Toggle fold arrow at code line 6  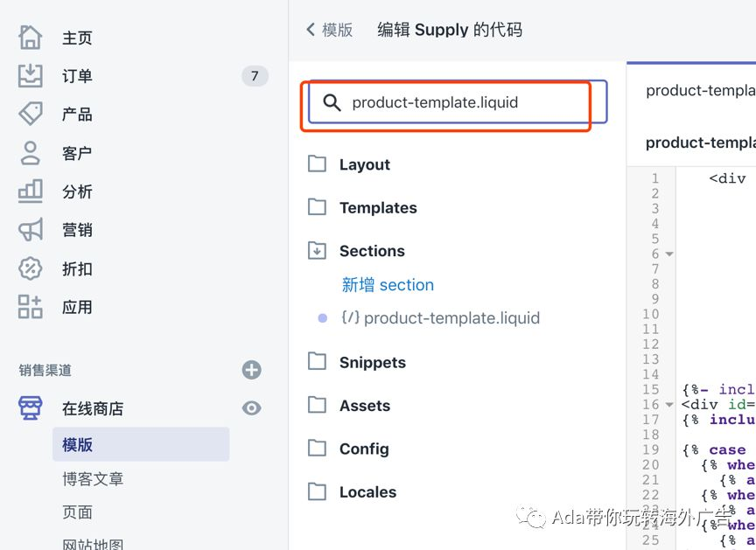pos(669,254)
